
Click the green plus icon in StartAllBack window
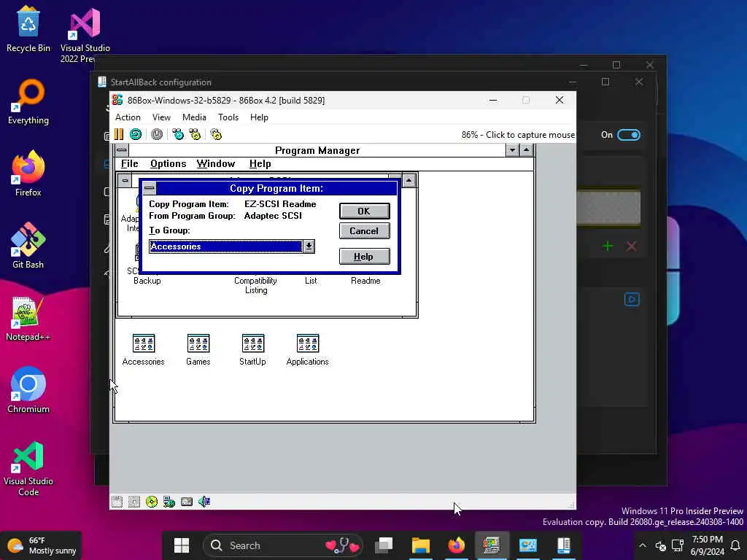pyautogui.click(x=608, y=246)
